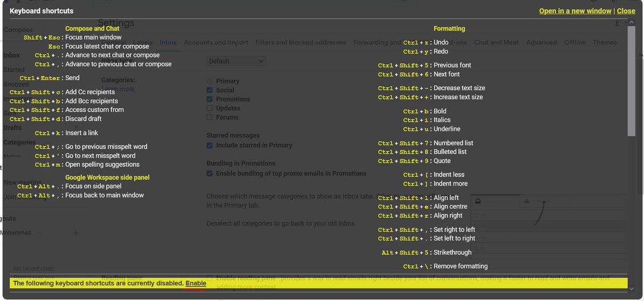This screenshot has width=644, height=301.
Task: Click the 'Increase text size' row
Action: tap(430, 97)
